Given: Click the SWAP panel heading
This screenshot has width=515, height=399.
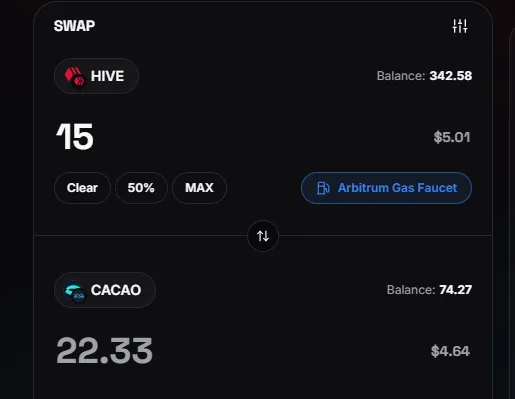Looking at the screenshot, I should coord(74,26).
